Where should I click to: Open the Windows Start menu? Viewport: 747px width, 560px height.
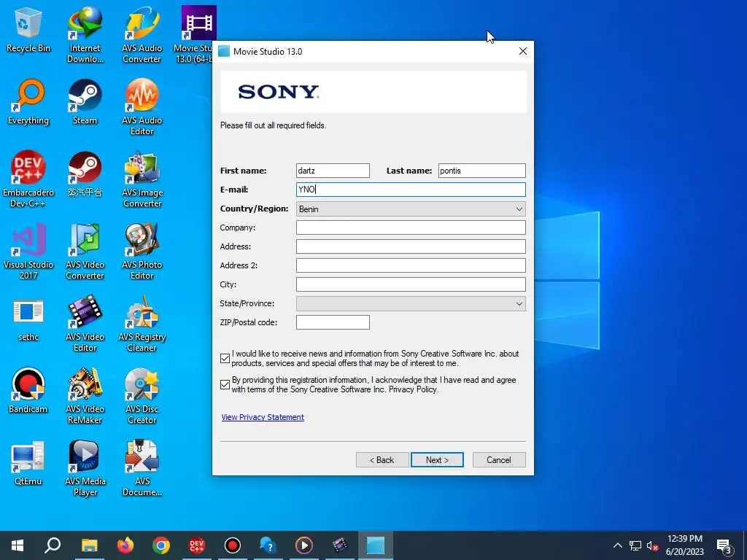point(18,545)
